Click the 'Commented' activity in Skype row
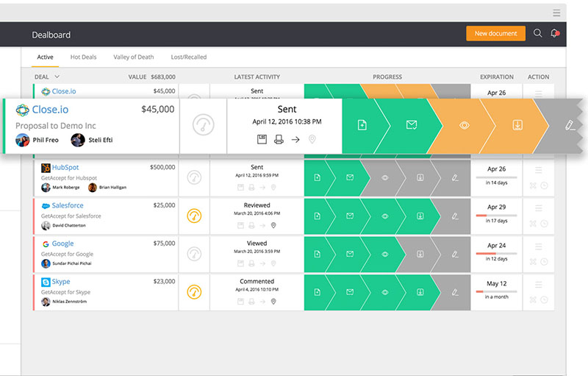Image resolution: width=588 pixels, height=376 pixels. [257, 281]
